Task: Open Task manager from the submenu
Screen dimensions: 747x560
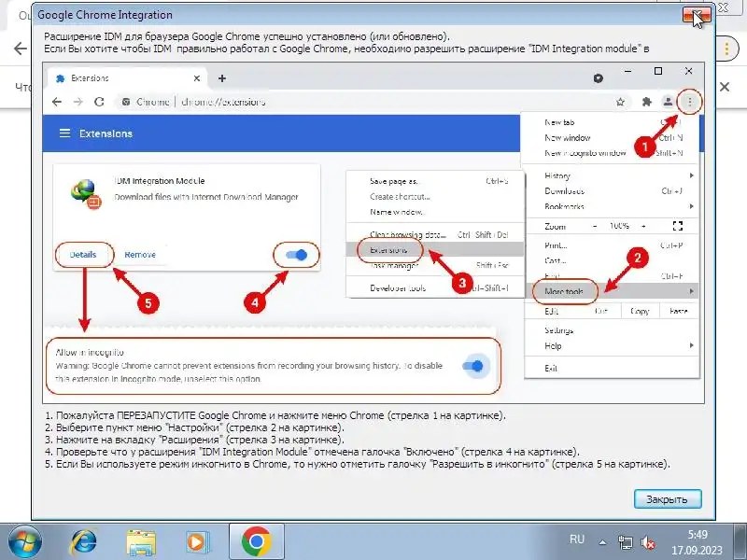Action: pos(435,265)
